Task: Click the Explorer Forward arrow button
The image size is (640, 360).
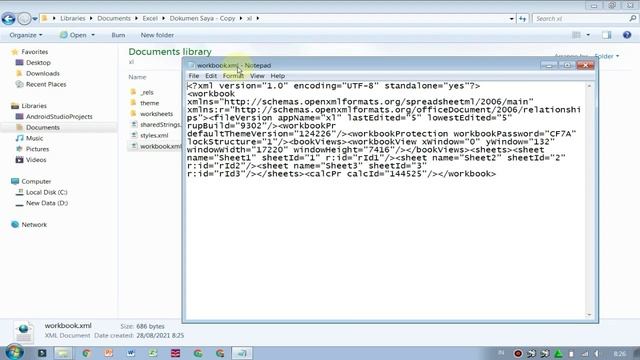Action: pos(24,18)
